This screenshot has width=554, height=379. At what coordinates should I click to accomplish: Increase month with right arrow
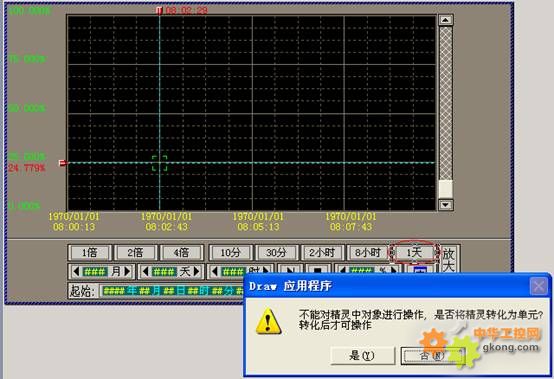tap(128, 272)
